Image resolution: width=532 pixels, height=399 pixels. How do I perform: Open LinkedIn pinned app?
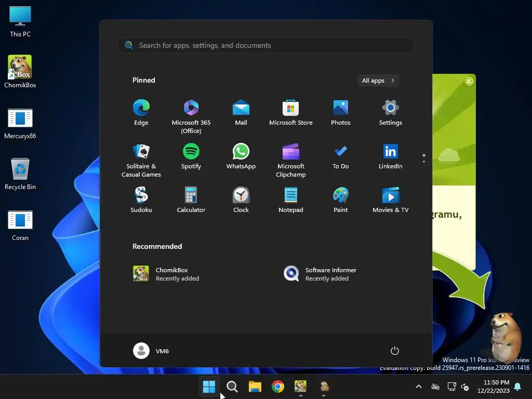(x=391, y=156)
